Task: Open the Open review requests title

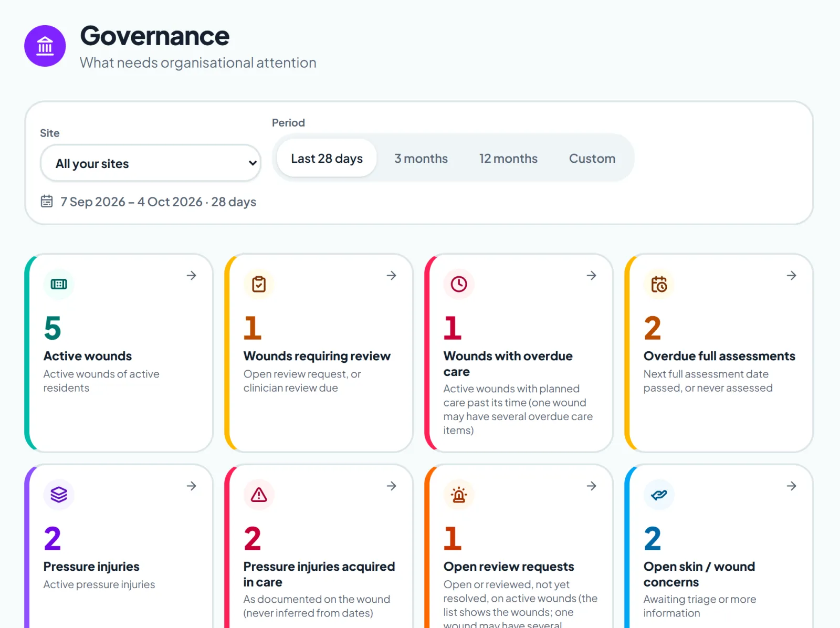Action: click(x=509, y=567)
